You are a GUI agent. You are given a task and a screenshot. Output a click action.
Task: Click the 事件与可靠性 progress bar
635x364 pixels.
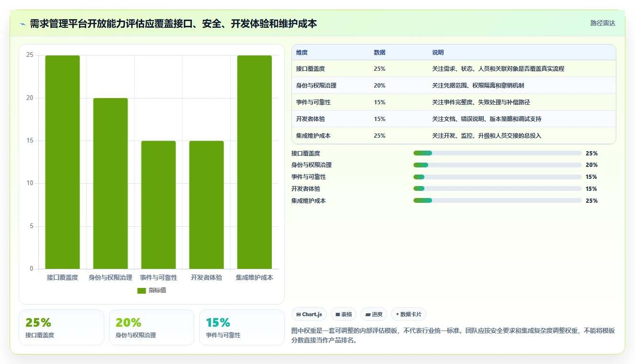pyautogui.click(x=498, y=177)
